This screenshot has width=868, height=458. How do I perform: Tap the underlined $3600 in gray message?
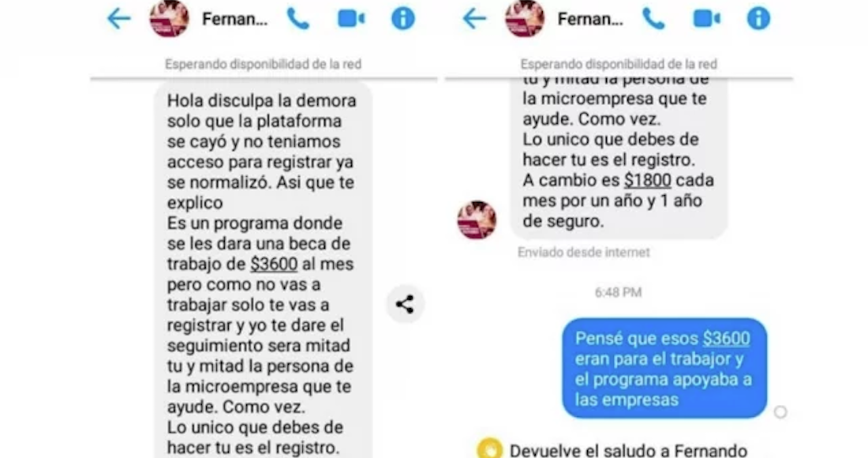coord(274,265)
